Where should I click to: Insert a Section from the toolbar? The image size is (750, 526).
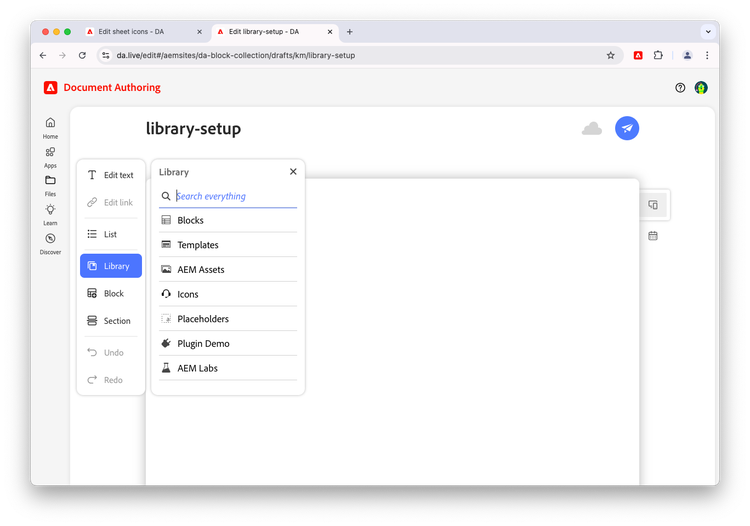click(111, 321)
